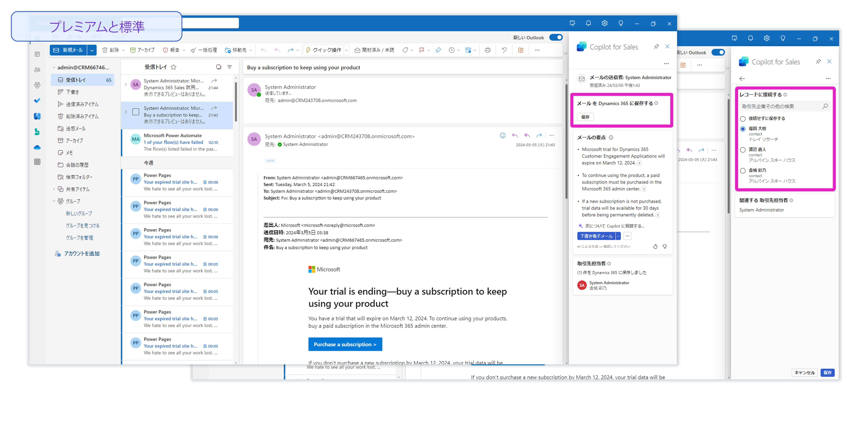
Task: Click the back arrow in right Copilot pane
Action: [742, 78]
